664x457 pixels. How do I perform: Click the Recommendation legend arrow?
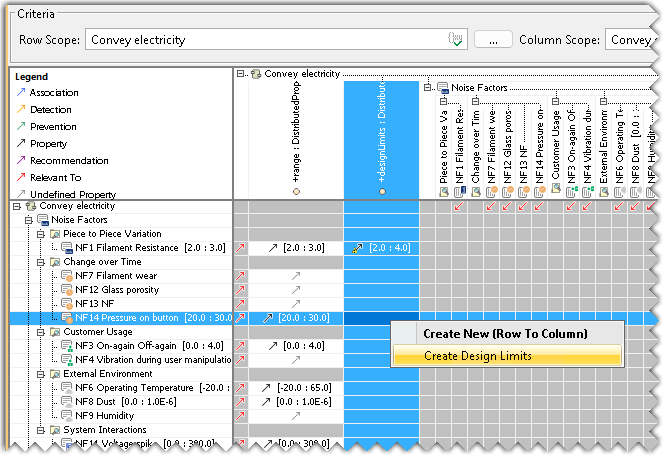[21, 160]
